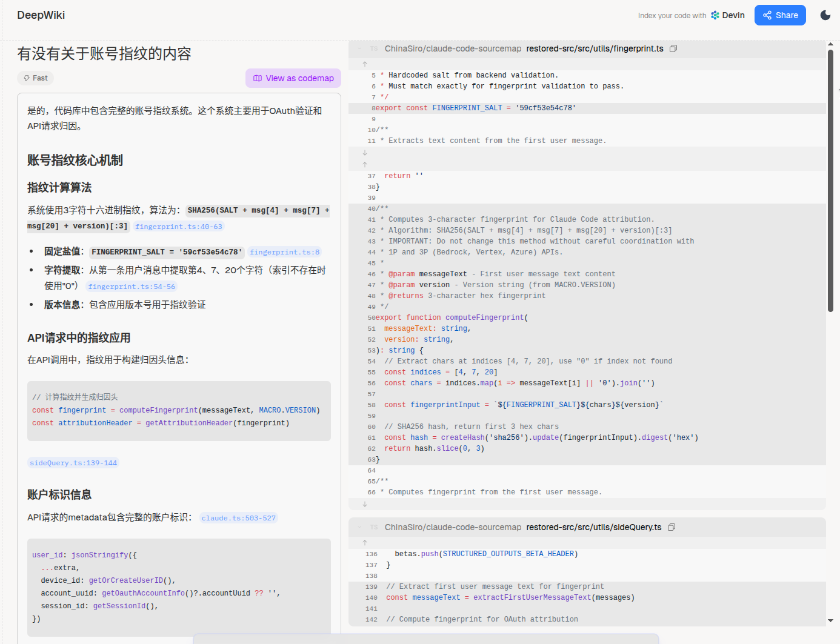Open the fingerprint.ts:54-56 reference link
840x644 pixels.
tap(132, 287)
